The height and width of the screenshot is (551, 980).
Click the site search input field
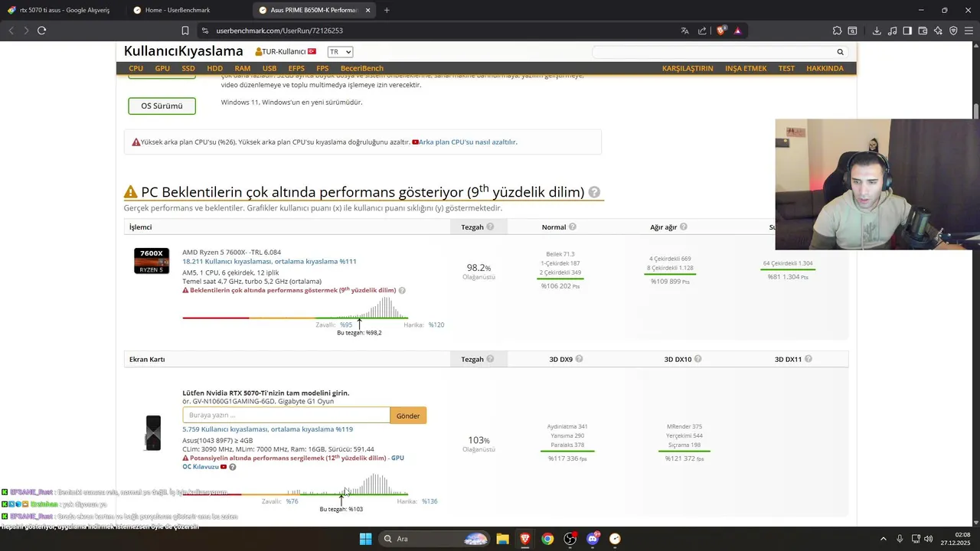tap(714, 52)
